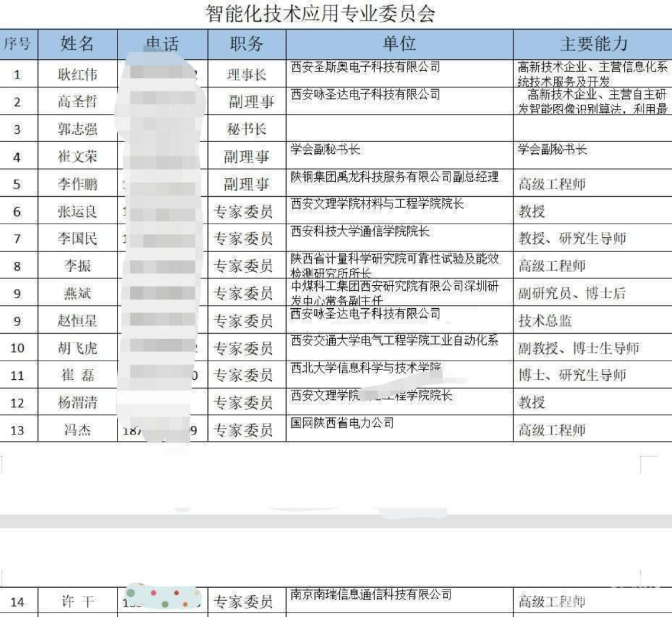Select name cell 崔 磊
672x617 pixels.
click(78, 375)
